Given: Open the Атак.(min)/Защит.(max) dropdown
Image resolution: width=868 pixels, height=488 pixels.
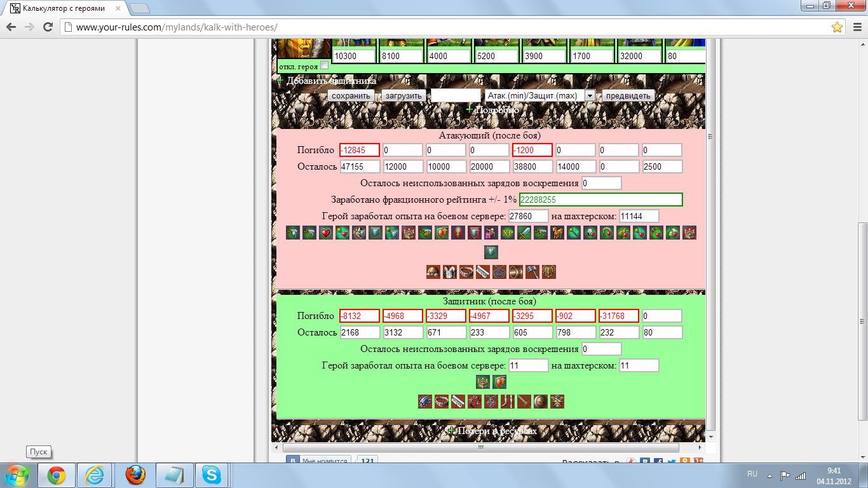Looking at the screenshot, I should (x=539, y=95).
